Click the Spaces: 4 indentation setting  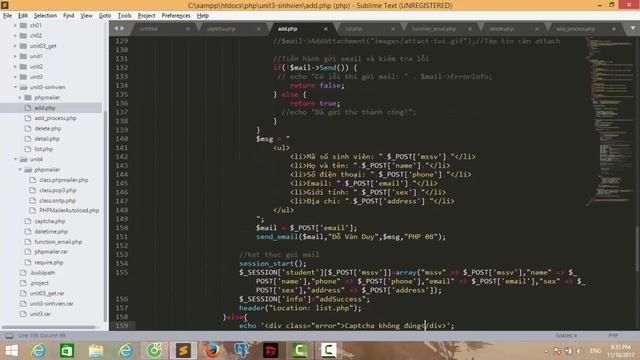566,336
